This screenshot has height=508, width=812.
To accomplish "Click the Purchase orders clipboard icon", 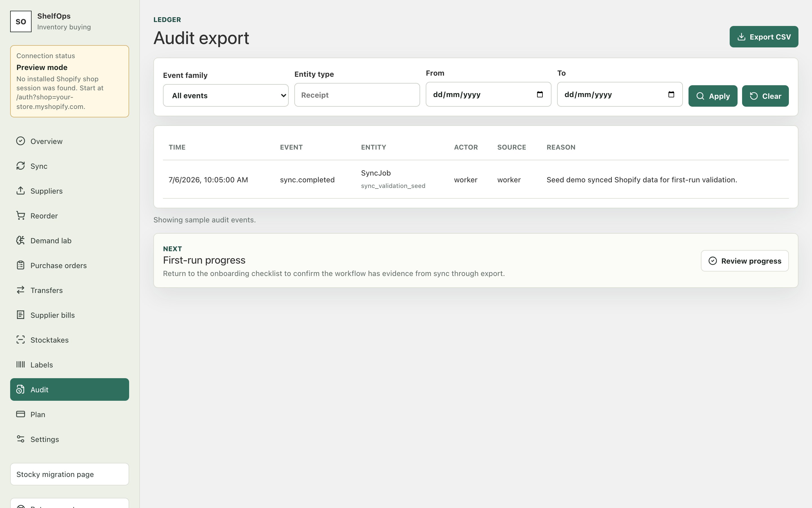I will coord(21,265).
